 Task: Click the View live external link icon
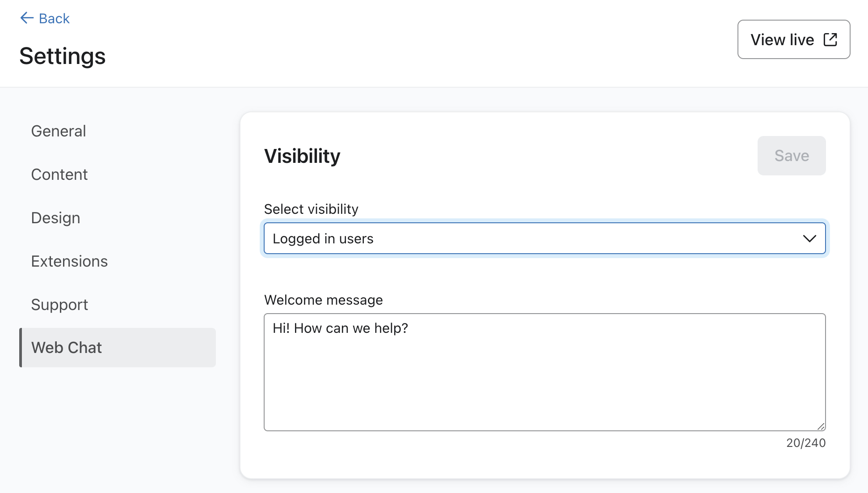pos(832,39)
